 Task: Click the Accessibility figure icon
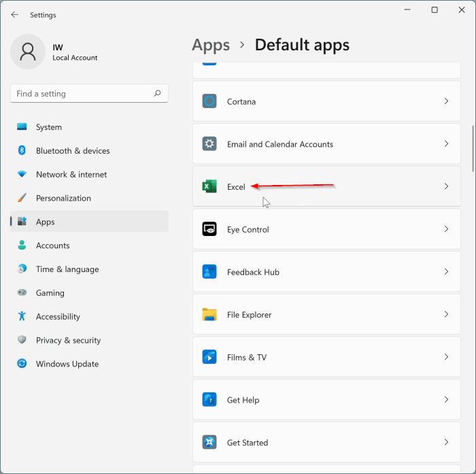pos(22,316)
